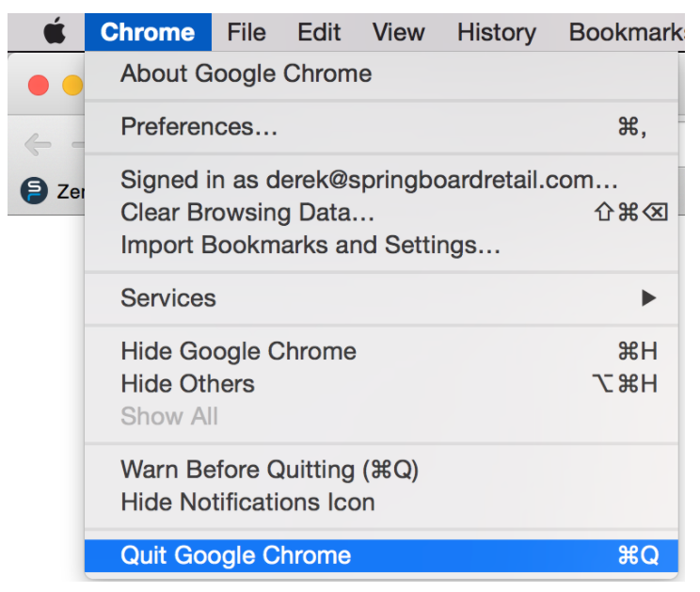Screen dimensions: 700x592
Task: Open the Edit menu
Action: coord(319,33)
